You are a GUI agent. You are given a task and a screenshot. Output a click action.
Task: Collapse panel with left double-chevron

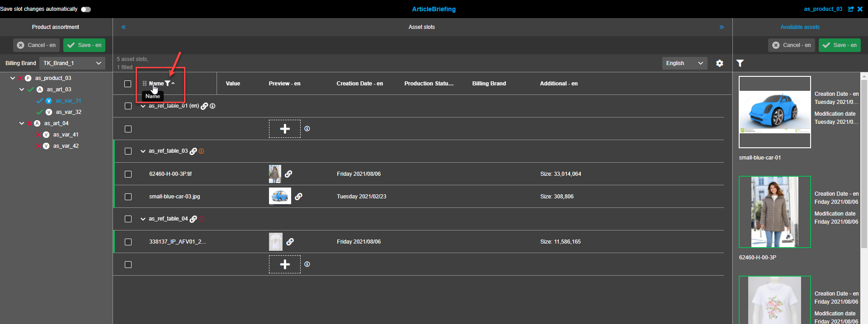pos(123,27)
